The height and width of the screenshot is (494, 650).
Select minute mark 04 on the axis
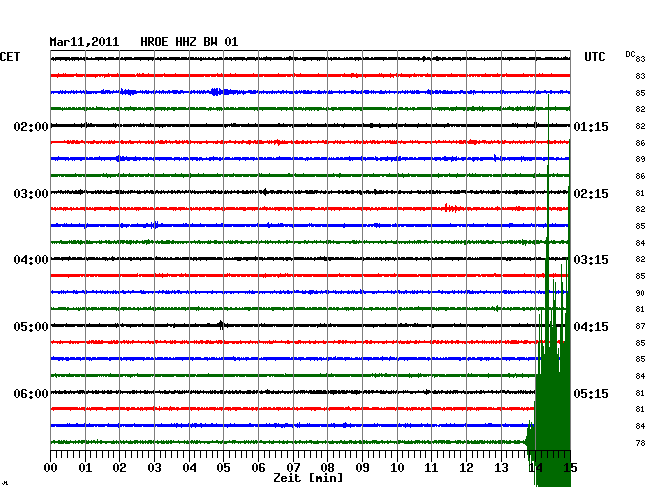[x=189, y=468]
